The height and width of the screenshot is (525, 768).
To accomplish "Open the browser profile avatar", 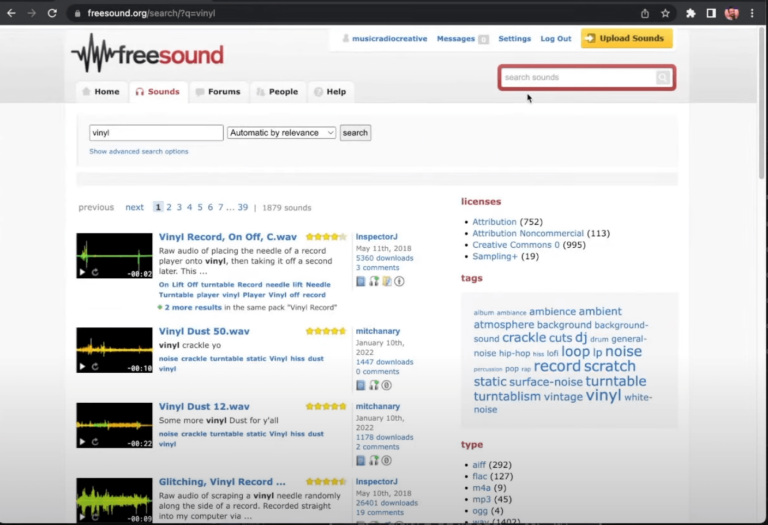I will pos(732,13).
